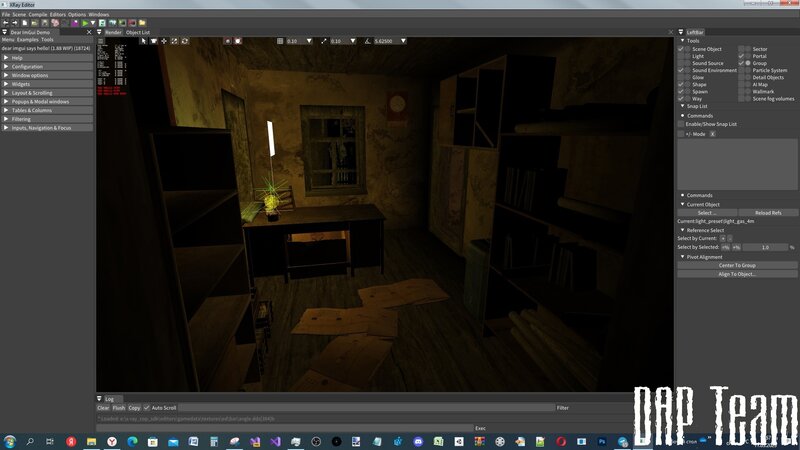Switch to the Object List tab

pos(138,32)
